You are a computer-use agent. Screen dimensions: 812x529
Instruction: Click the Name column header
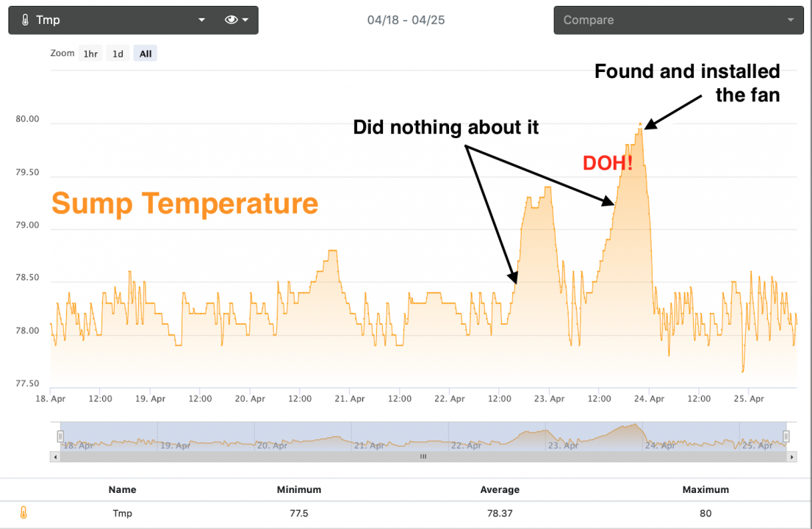[x=122, y=489]
